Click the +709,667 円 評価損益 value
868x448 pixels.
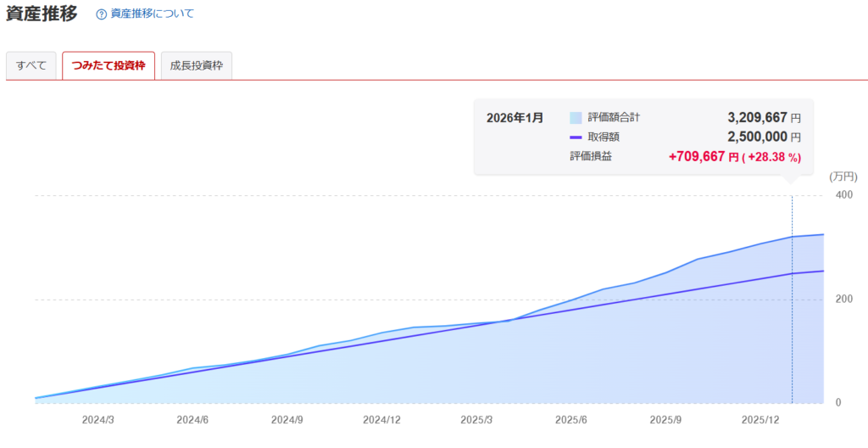[x=703, y=157]
